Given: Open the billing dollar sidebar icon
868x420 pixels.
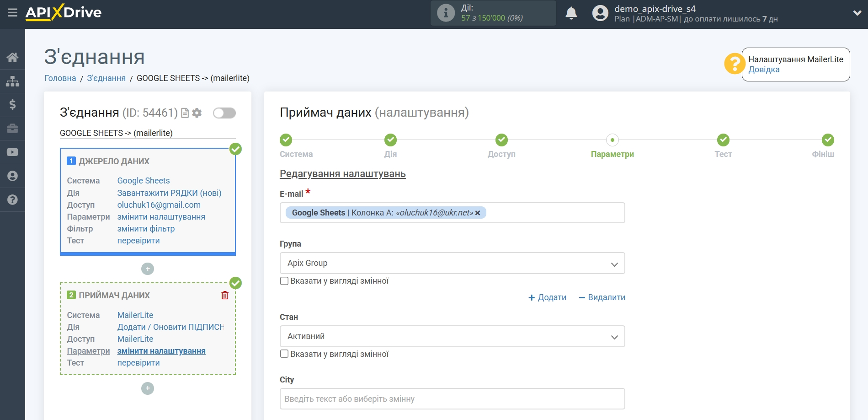Looking at the screenshot, I should [x=12, y=105].
